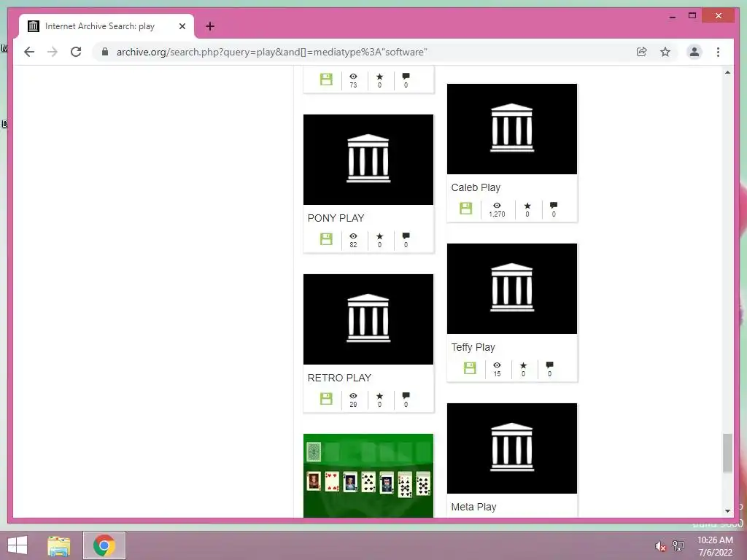Click the eye icon on the 73-views card
This screenshot has height=560, width=747.
[353, 76]
